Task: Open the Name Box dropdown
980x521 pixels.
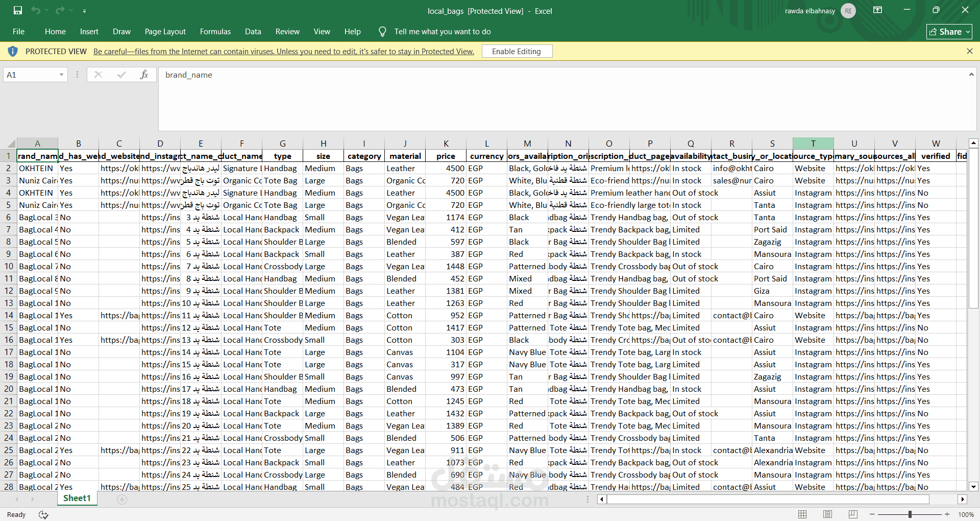Action: click(x=61, y=75)
